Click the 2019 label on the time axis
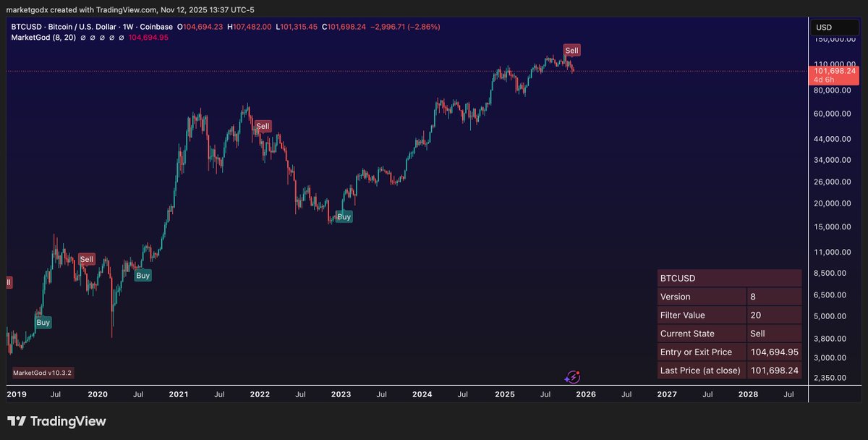This screenshot has width=868, height=440. coord(16,394)
